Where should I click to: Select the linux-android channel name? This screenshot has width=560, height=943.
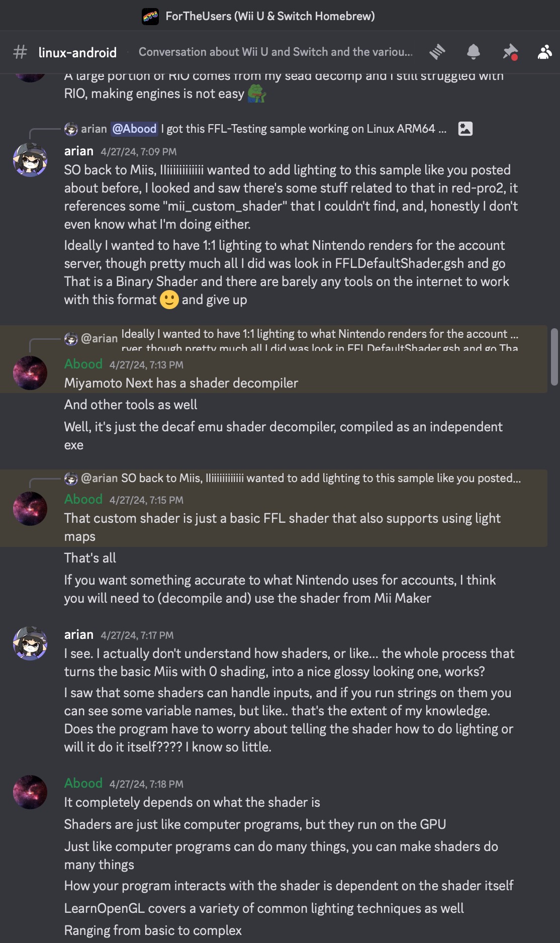[x=77, y=52]
